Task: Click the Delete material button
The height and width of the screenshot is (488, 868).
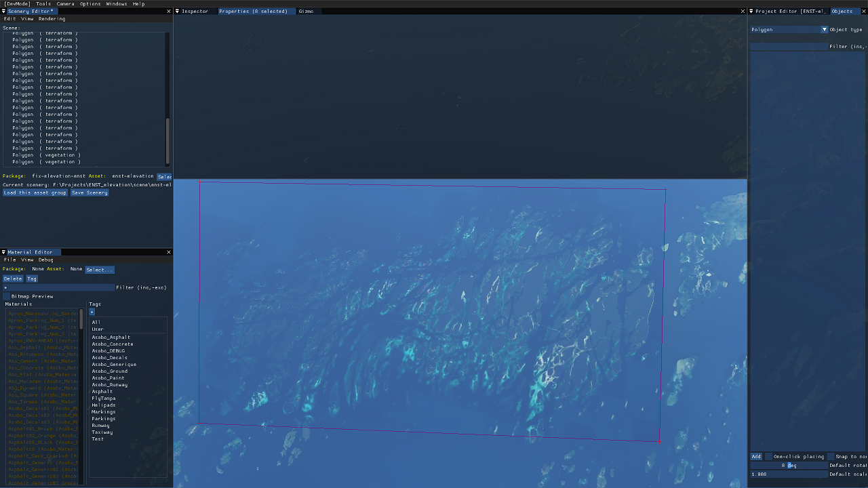Action: 13,279
